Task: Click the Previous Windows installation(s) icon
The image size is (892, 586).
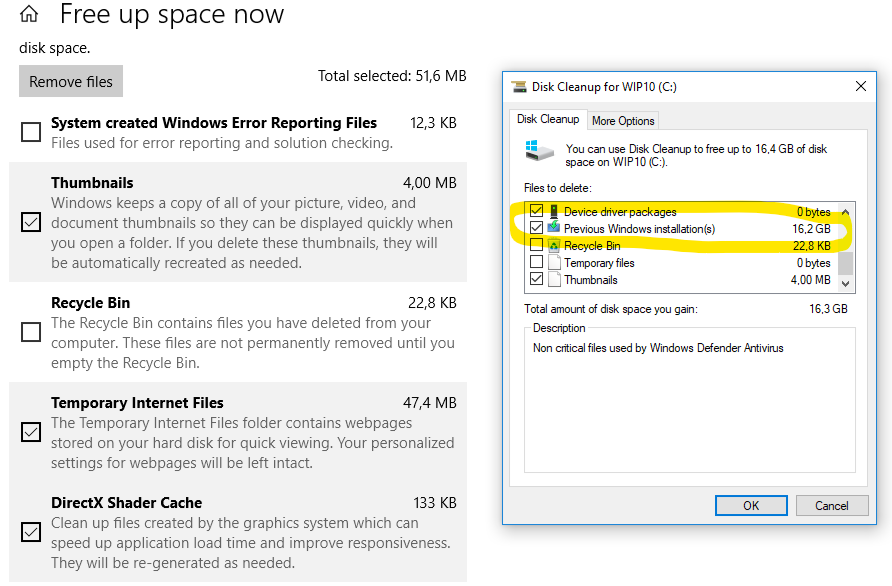Action: point(554,228)
